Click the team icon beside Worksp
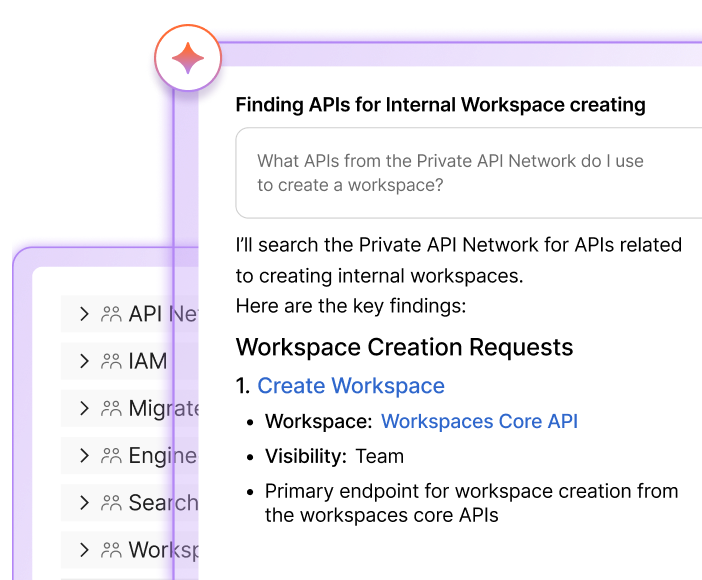The height and width of the screenshot is (580, 702). (111, 550)
